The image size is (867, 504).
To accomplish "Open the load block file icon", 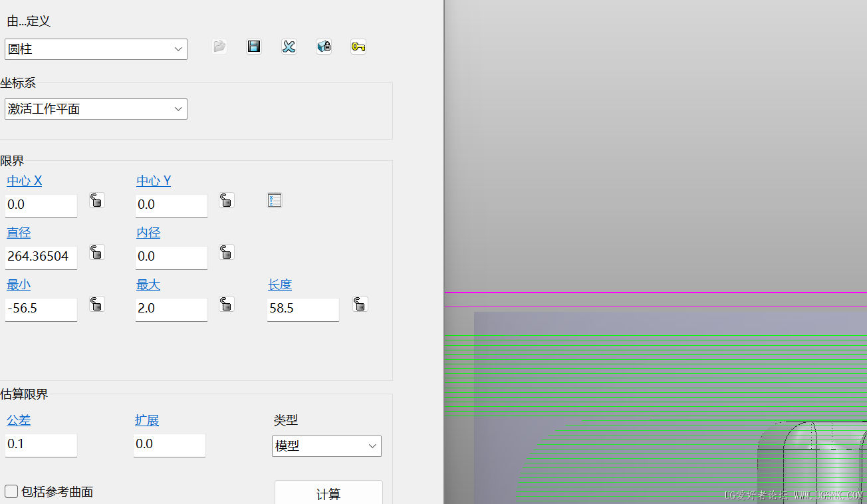I will [x=219, y=47].
